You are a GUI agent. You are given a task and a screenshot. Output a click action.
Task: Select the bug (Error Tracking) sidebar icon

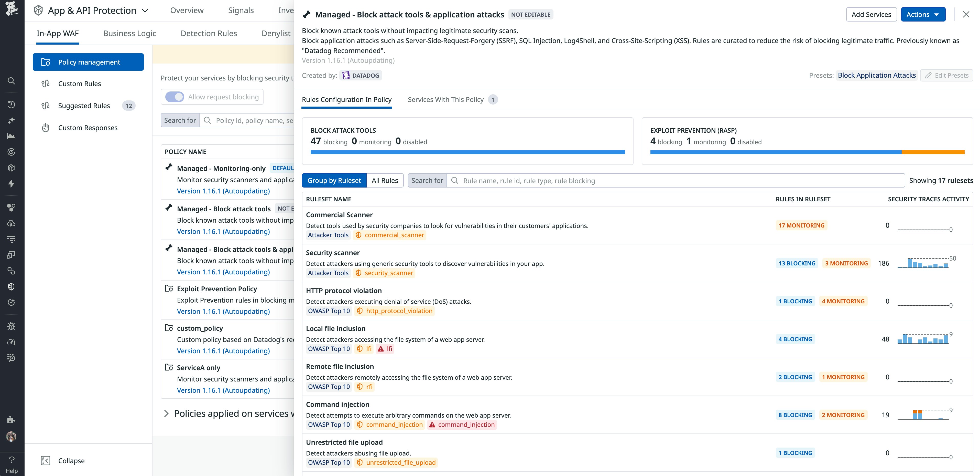[x=12, y=326]
